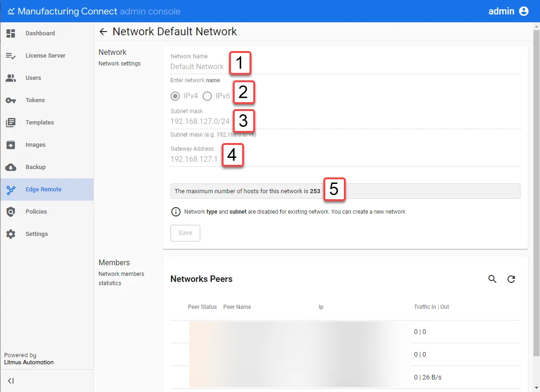Click the Peer Status column header
The height and width of the screenshot is (392, 540).
[x=202, y=307]
